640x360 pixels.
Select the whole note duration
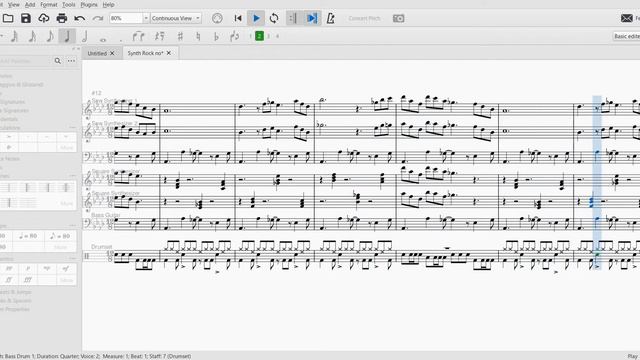pos(103,39)
